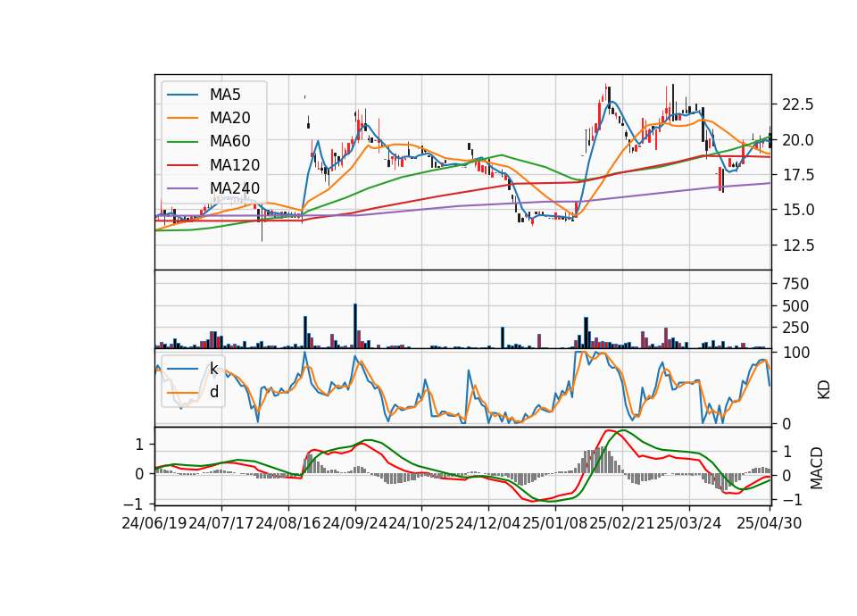Click the MA20 legend label
This screenshot has height=616, width=857.
coord(230,118)
